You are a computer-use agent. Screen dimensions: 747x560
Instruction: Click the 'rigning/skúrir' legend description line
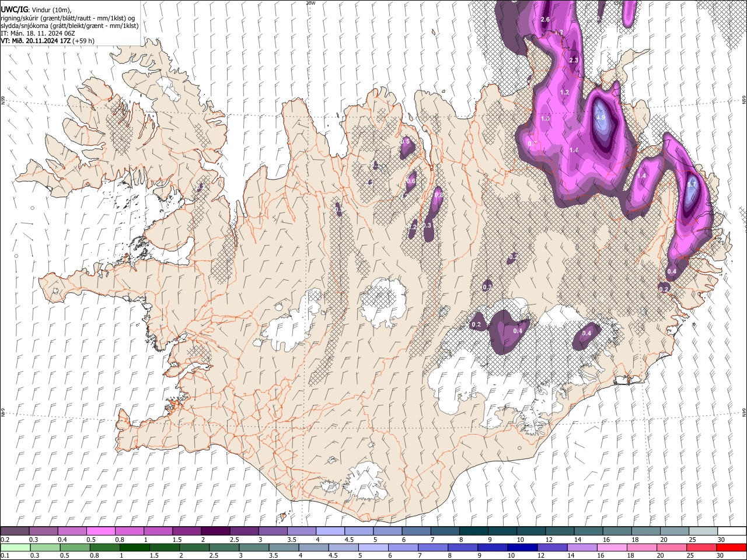coord(68,18)
